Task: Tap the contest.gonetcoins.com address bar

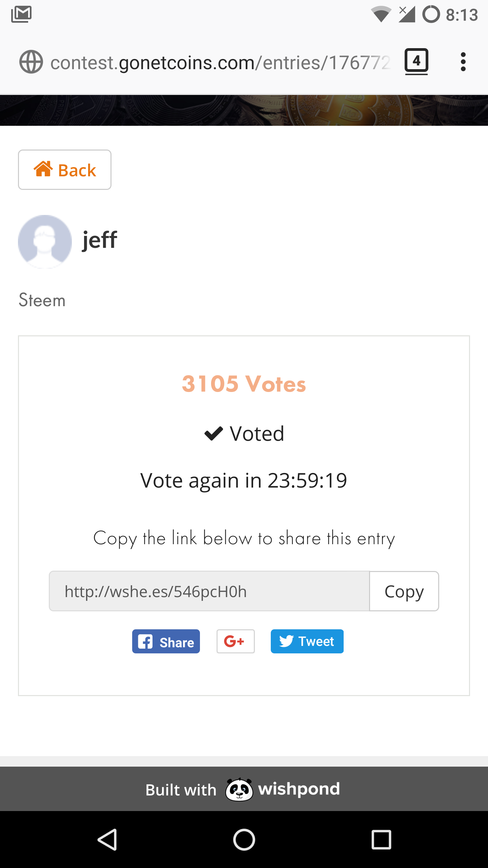Action: [x=220, y=62]
